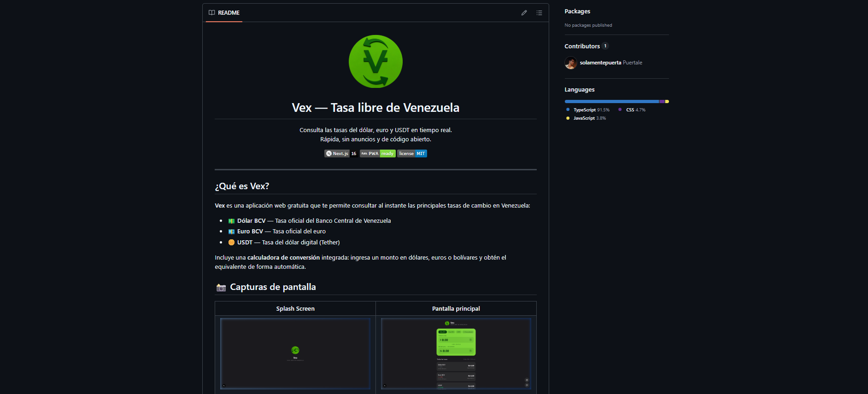The width and height of the screenshot is (868, 394).
Task: Open the Pantalla principal screenshot thumbnail
Action: (456, 353)
